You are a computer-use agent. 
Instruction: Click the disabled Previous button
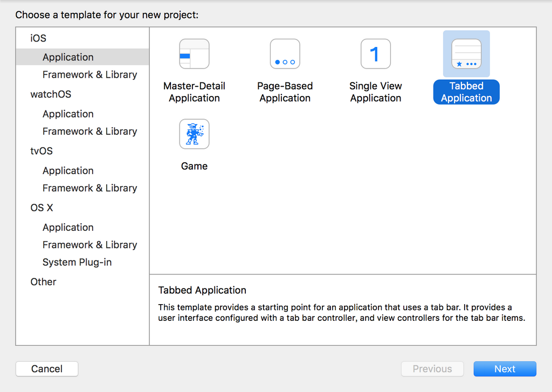[x=432, y=369]
